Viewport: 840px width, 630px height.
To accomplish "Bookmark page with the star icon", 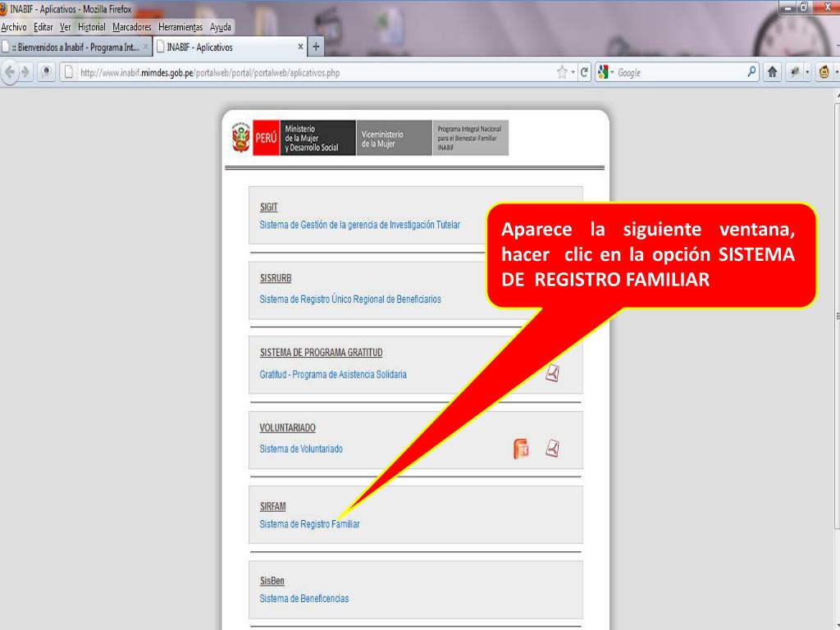I will pos(561,72).
